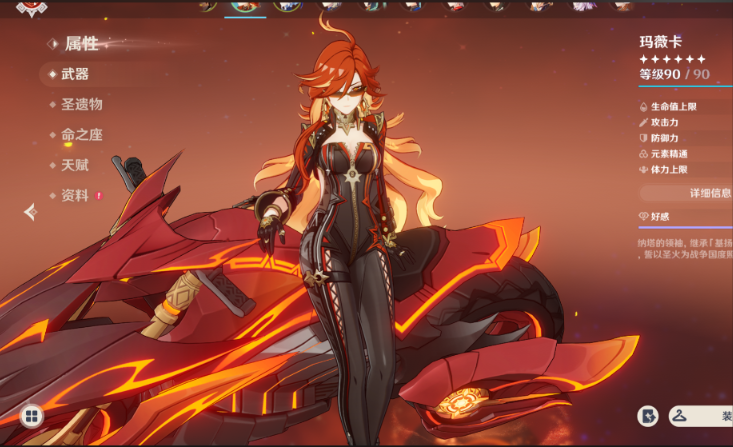Click the 体力上限 stamina icon
Image resolution: width=733 pixels, height=447 pixels.
tap(643, 169)
